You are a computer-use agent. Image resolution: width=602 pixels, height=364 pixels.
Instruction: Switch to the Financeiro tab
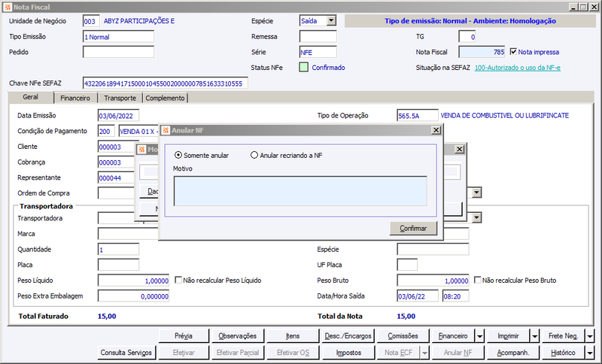[74, 99]
